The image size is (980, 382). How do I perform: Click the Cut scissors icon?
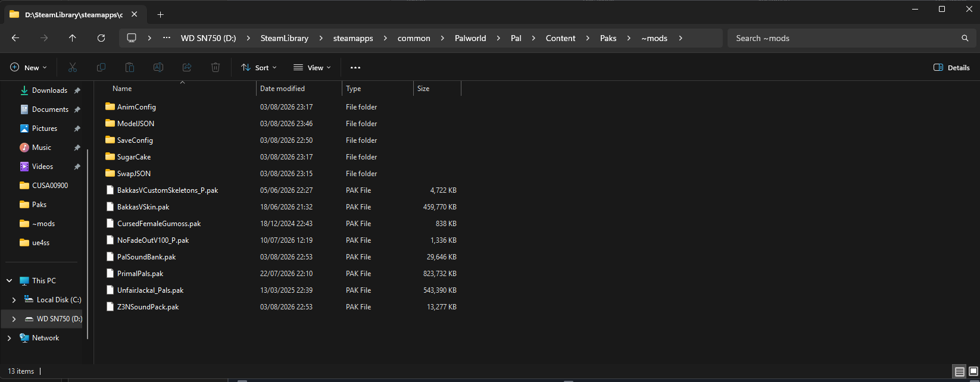click(73, 67)
